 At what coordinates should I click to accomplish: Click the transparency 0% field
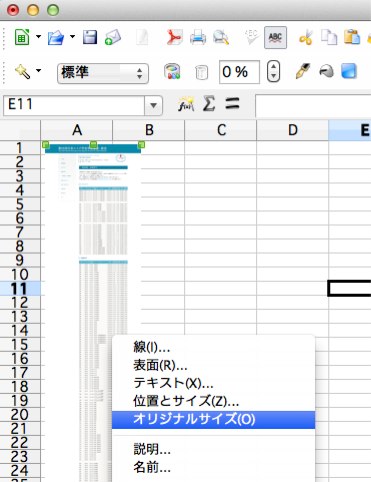(239, 72)
